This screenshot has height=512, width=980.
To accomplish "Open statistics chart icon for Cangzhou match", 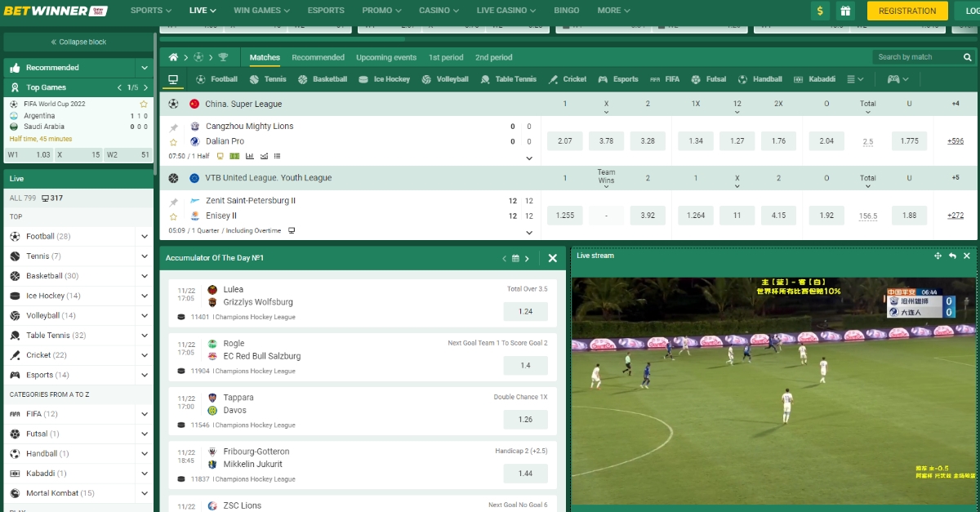I will pyautogui.click(x=250, y=156).
